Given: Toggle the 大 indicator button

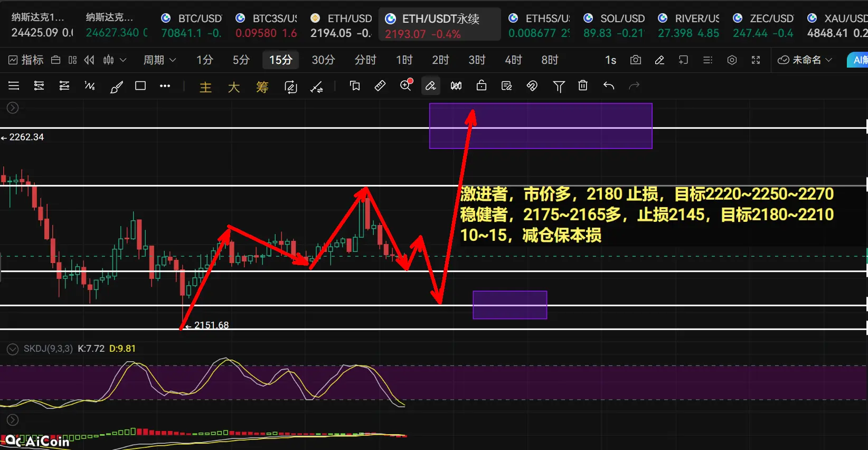Looking at the screenshot, I should coord(233,87).
